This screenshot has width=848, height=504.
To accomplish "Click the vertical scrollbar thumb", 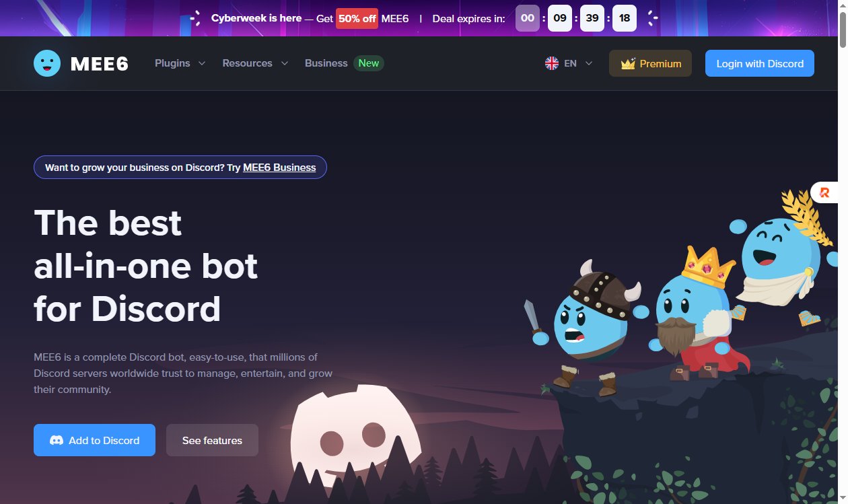I will 842,27.
